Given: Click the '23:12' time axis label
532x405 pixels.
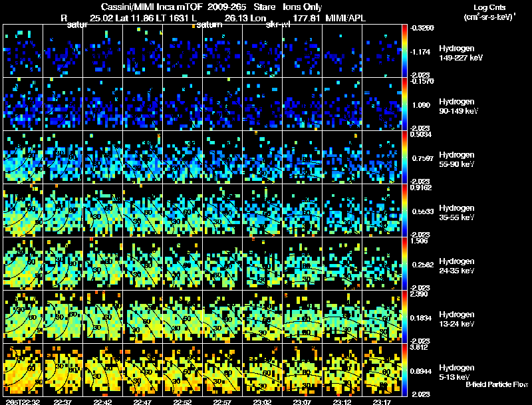Looking at the screenshot, I should point(342,402).
